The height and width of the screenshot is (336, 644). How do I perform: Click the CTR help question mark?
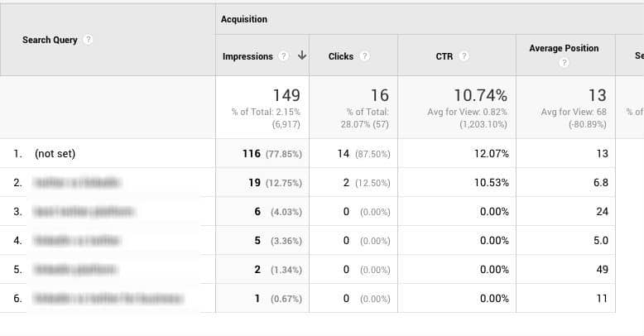[464, 56]
